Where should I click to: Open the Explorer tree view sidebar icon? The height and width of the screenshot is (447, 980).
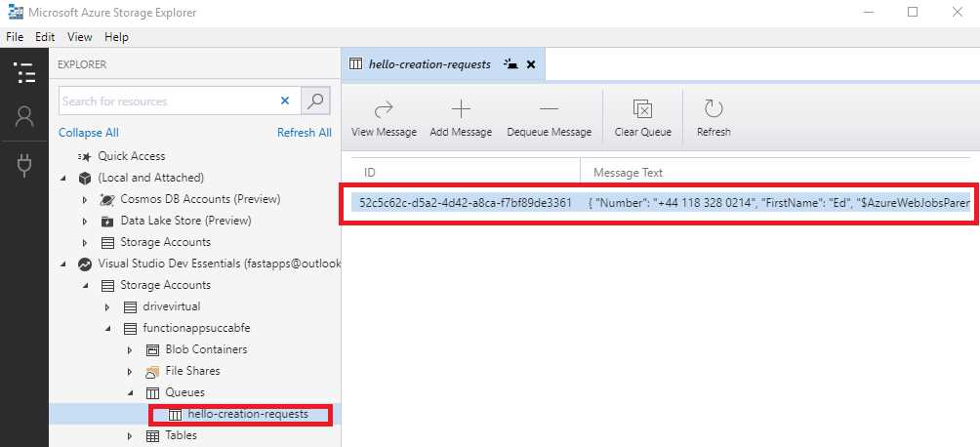(24, 72)
